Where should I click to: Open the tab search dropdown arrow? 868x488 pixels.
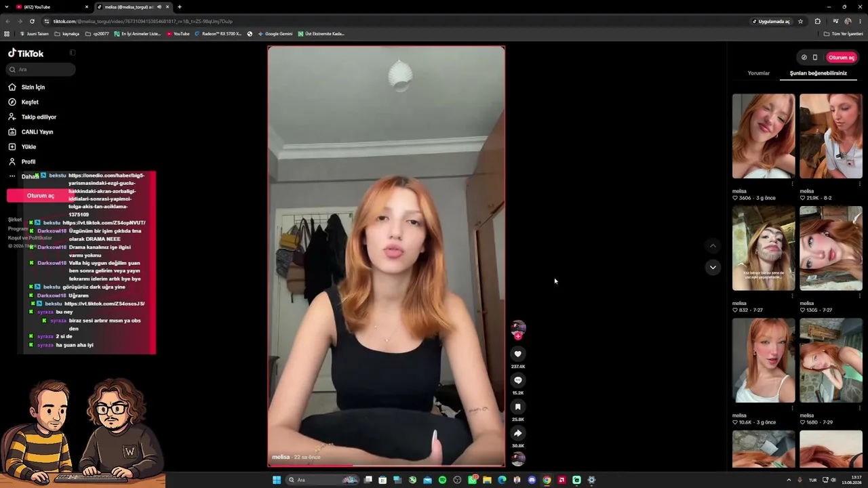[x=7, y=7]
